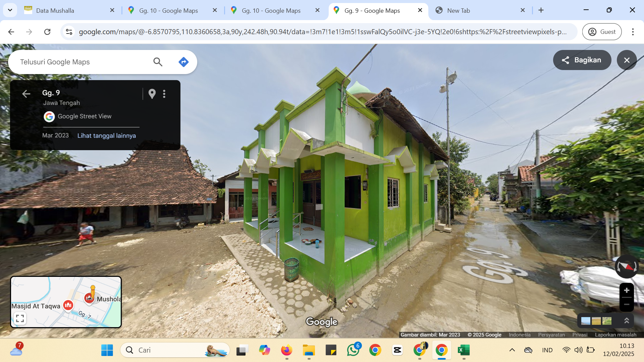This screenshot has height=362, width=644.
Task: Open Excel from the taskbar
Action: 464,350
